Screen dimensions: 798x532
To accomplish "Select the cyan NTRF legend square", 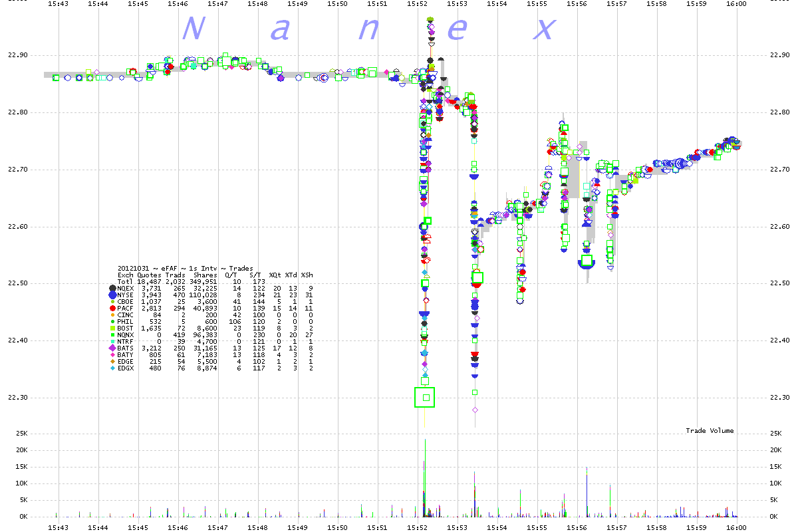I will [112, 341].
